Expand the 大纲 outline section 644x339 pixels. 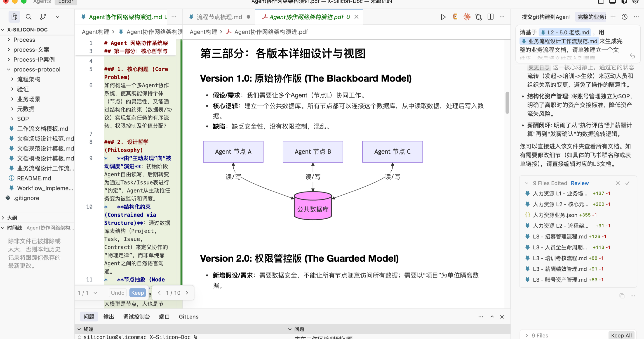coord(12,218)
